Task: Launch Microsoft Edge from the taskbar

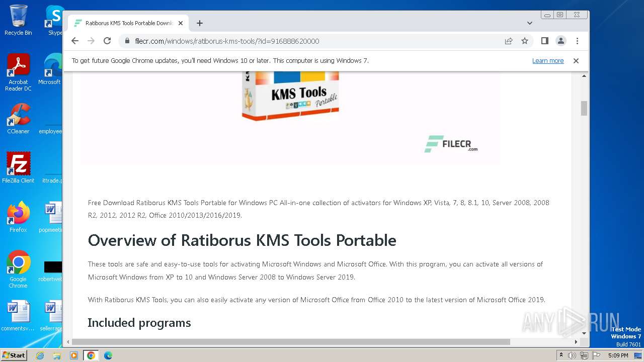Action: [x=108, y=355]
